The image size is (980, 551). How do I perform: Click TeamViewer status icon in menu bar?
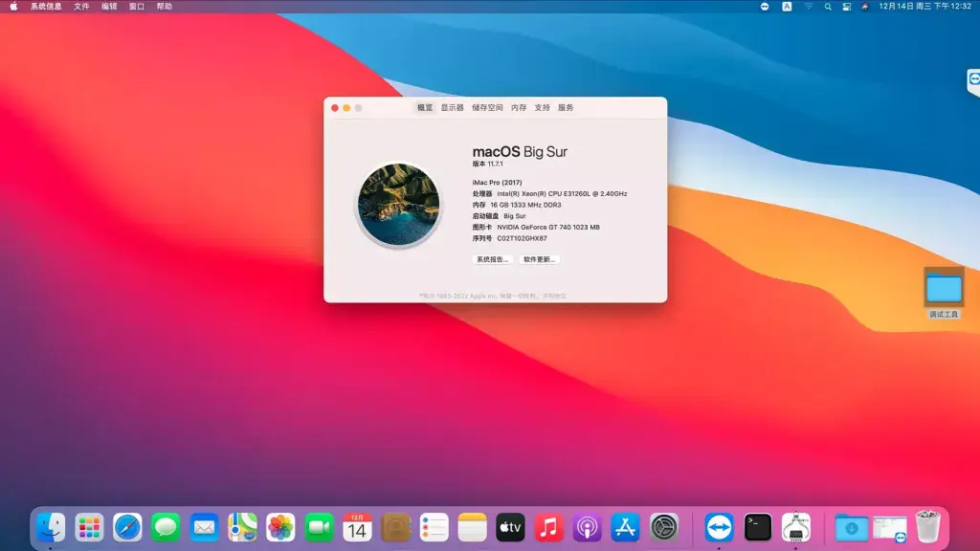[x=765, y=7]
